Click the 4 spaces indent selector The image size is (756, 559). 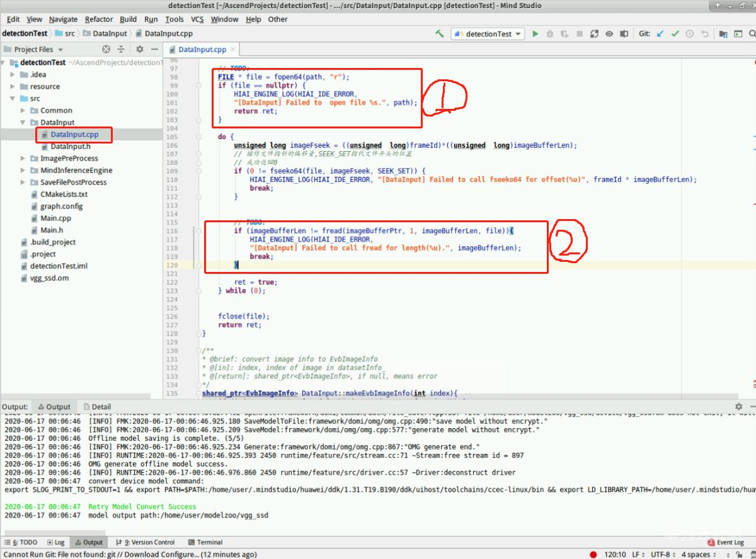coord(699,555)
